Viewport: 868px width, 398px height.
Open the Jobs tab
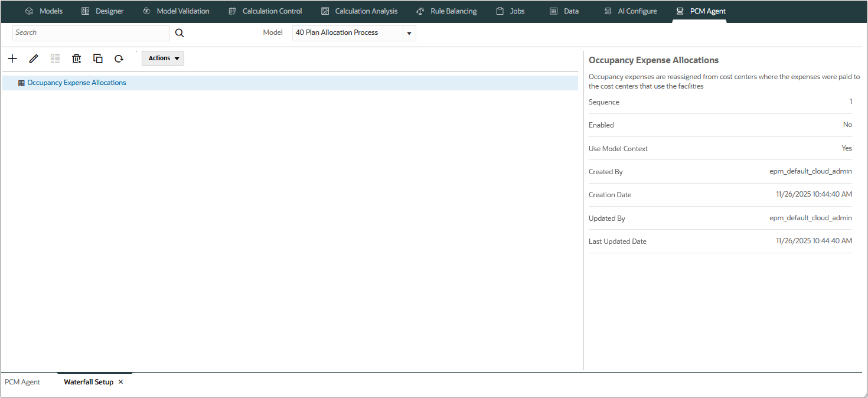[x=511, y=11]
